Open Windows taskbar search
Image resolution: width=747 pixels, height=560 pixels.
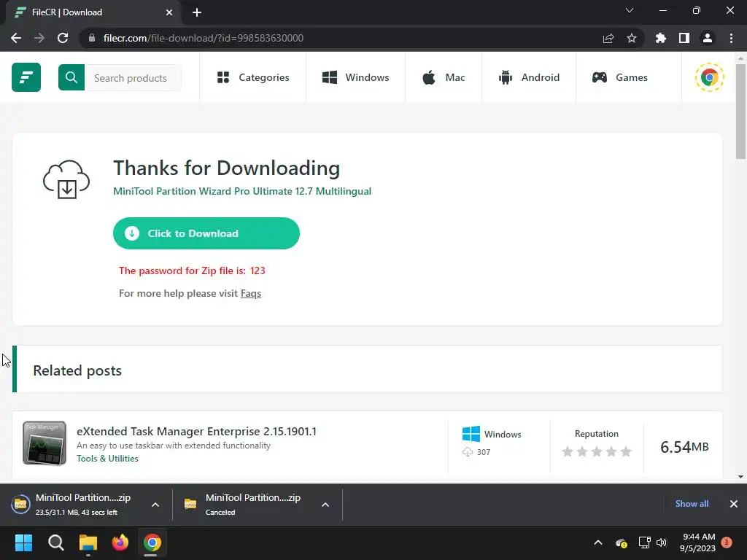[55, 542]
